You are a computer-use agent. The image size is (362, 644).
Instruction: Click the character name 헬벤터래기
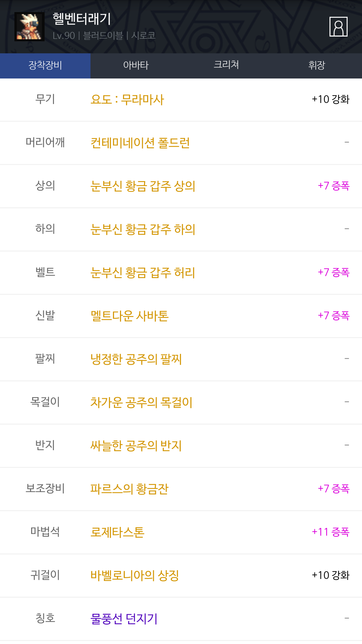click(x=82, y=19)
